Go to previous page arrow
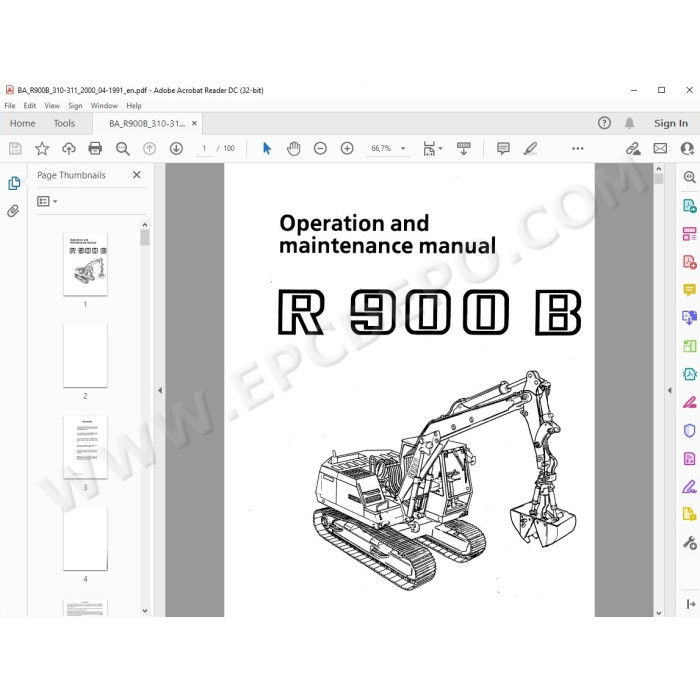Image resolution: width=700 pixels, height=700 pixels. coord(150,148)
